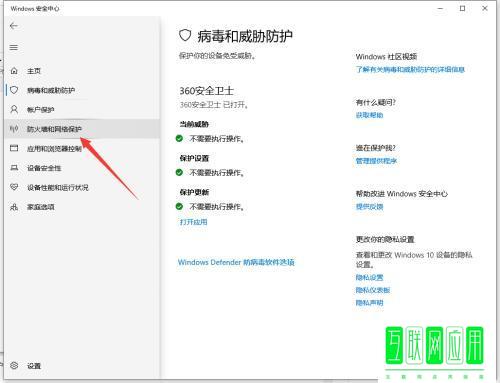The height and width of the screenshot is (383, 500).
Task: Click the shield icon for 病毒和威胁防护 in the sidebar
Action: (14, 90)
